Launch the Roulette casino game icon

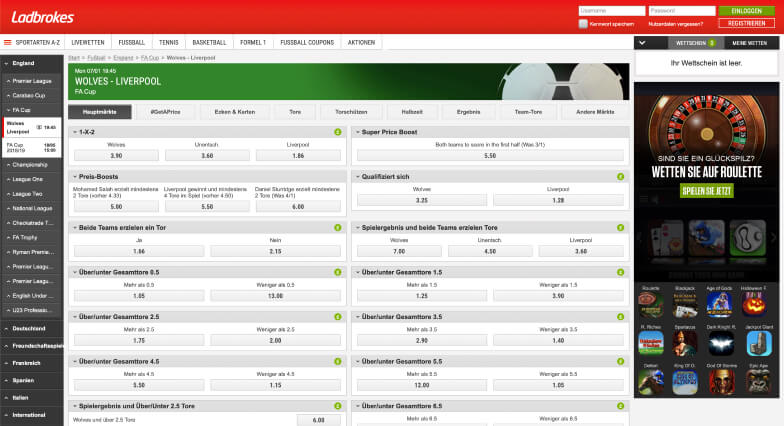point(650,305)
